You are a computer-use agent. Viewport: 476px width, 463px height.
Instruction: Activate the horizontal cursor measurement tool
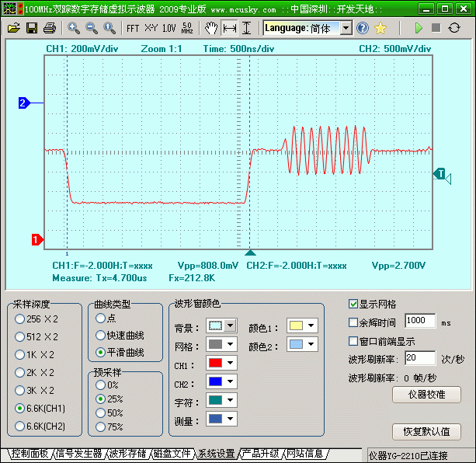230,28
